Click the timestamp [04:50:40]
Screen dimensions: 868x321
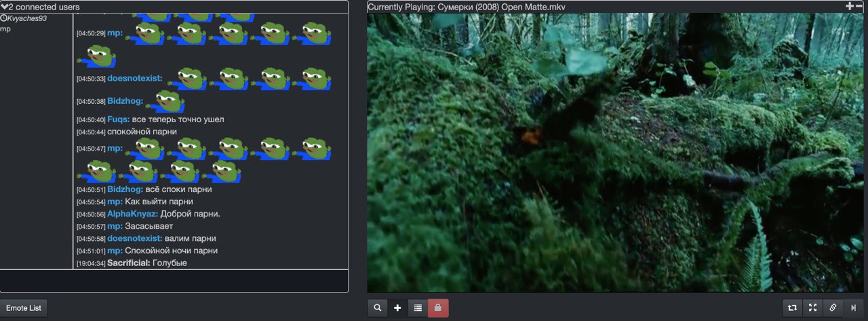tap(91, 120)
